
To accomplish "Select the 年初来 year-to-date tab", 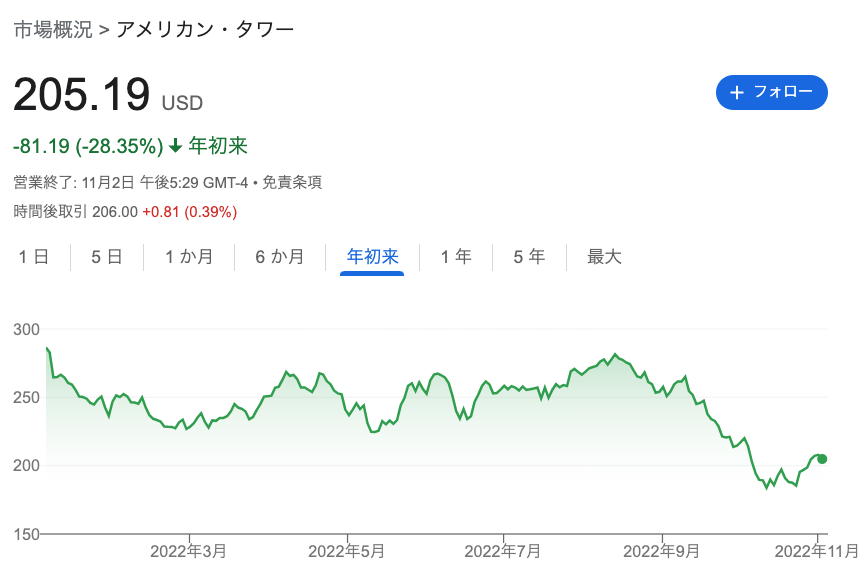I will 372,257.
